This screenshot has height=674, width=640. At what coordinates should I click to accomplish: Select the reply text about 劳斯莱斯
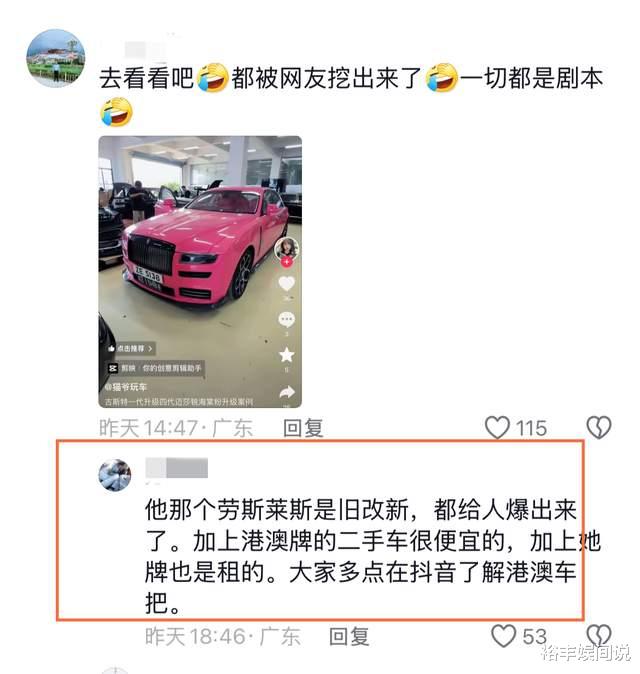(372, 557)
